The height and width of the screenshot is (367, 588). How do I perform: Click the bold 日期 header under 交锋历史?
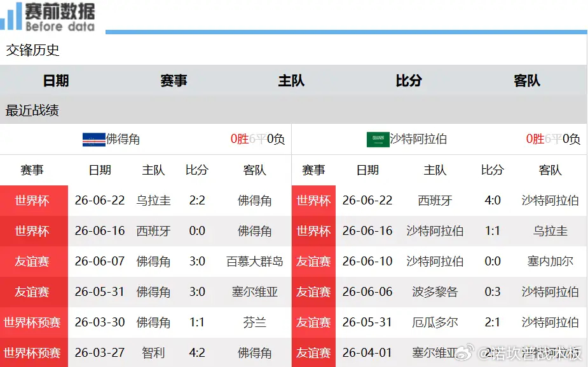coord(56,81)
